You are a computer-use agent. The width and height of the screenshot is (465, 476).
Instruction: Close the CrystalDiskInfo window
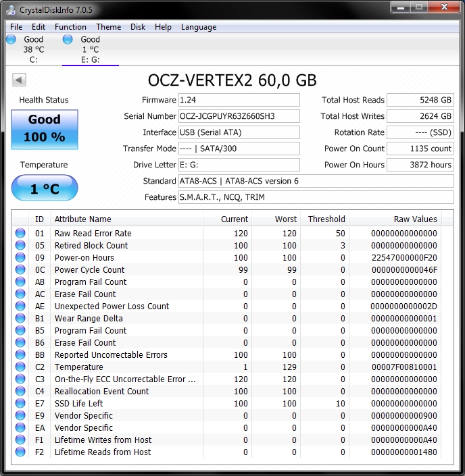click(444, 7)
